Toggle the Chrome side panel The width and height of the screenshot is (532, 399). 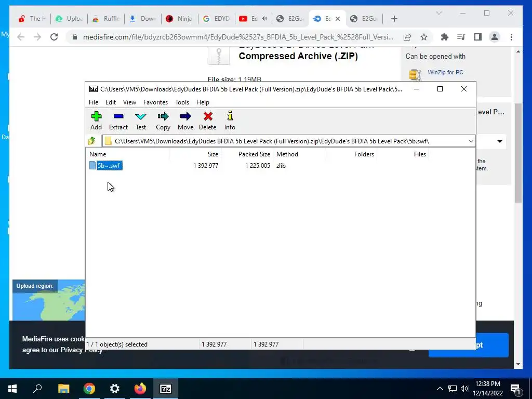(478, 37)
